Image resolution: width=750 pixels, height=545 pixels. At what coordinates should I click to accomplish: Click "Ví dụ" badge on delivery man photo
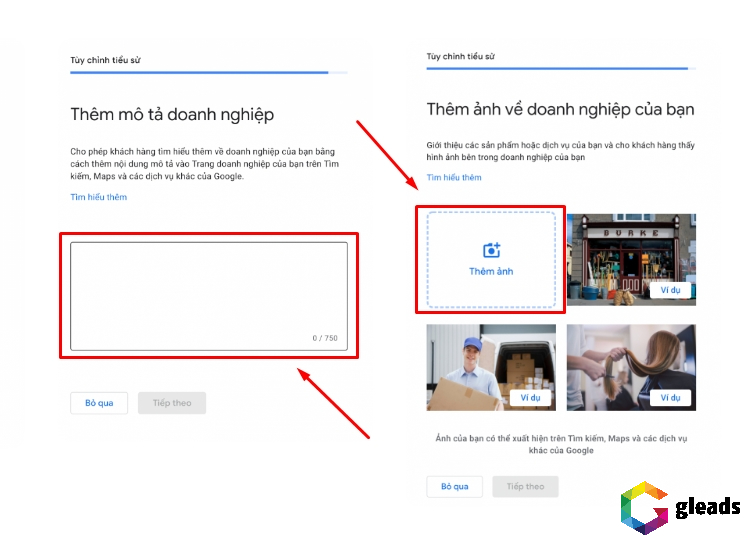click(530, 398)
